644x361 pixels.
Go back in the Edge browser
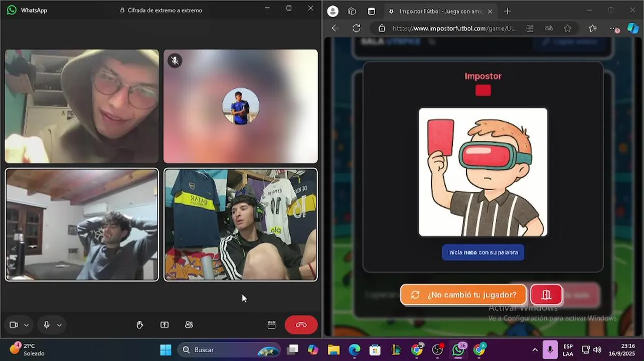point(336,28)
